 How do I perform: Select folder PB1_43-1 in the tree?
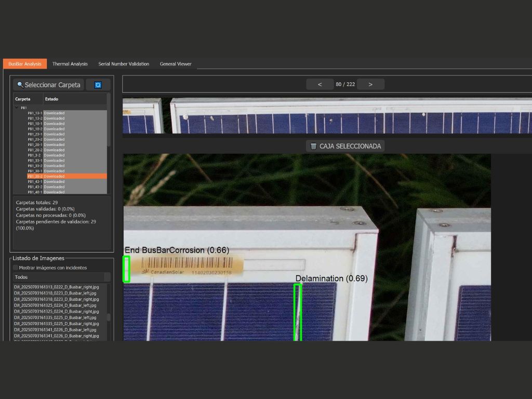[35, 181]
